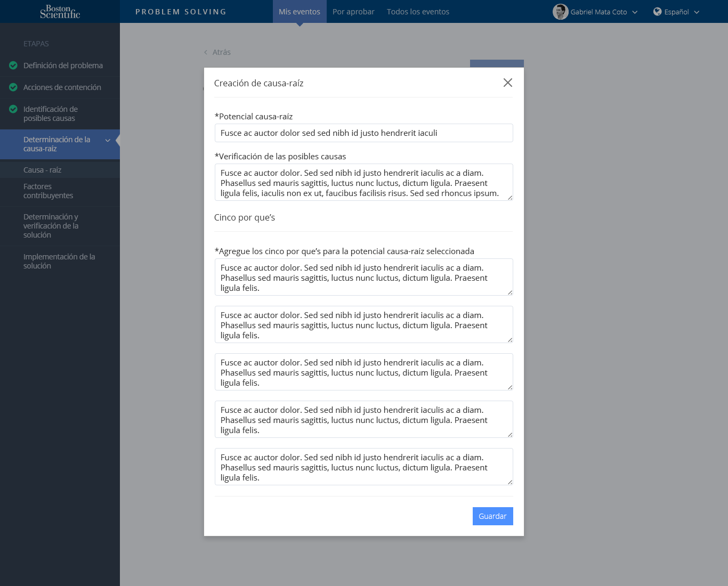
Task: Click the Creación de causa-raíz dialog title
Action: pos(259,83)
